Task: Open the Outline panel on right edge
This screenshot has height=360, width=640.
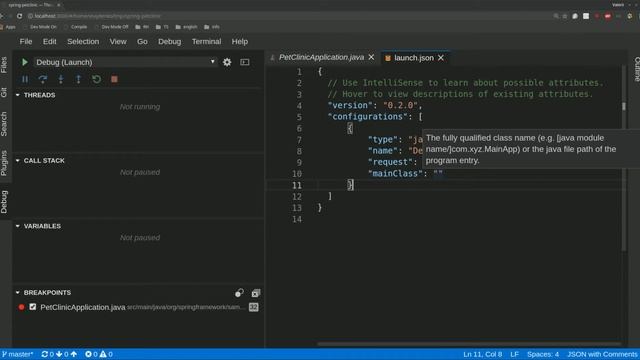Action: point(636,69)
